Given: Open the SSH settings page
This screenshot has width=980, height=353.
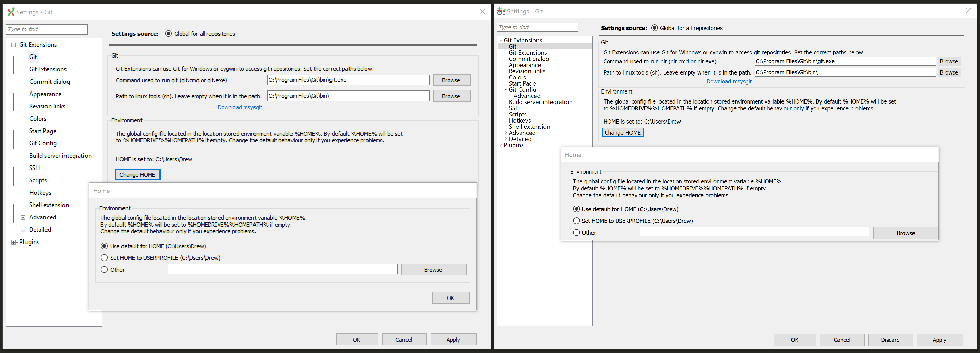Looking at the screenshot, I should click(34, 168).
